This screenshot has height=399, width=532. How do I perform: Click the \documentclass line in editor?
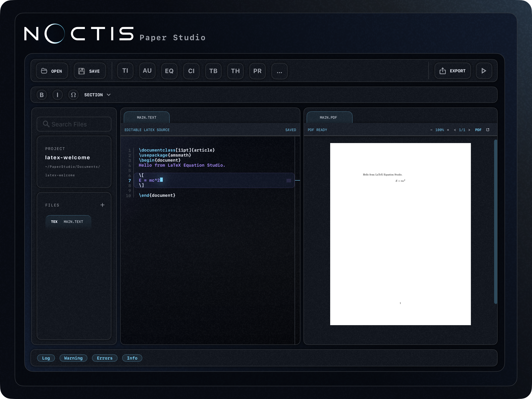point(177,150)
